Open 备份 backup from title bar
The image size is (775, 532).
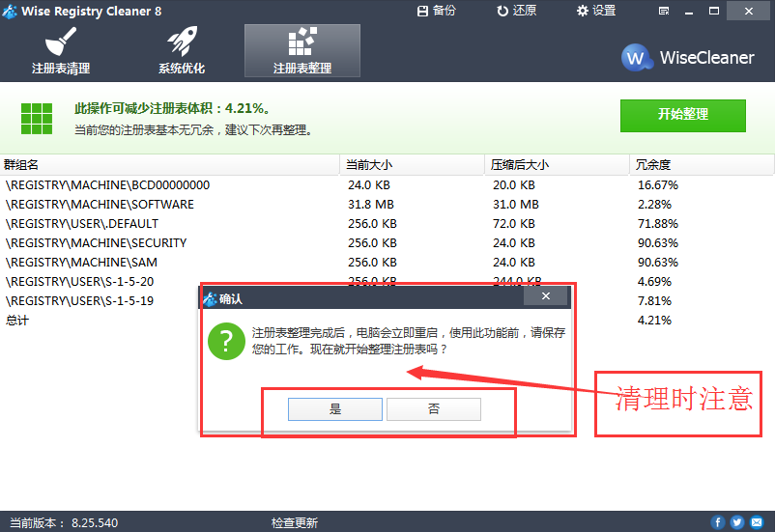pyautogui.click(x=437, y=11)
